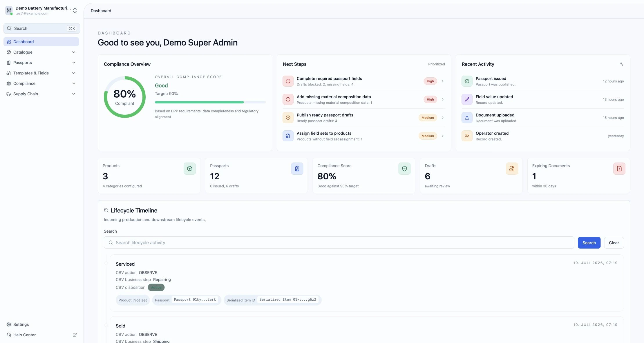Click the Dashboard breadcrumb text
The image size is (644, 343).
pyautogui.click(x=101, y=11)
